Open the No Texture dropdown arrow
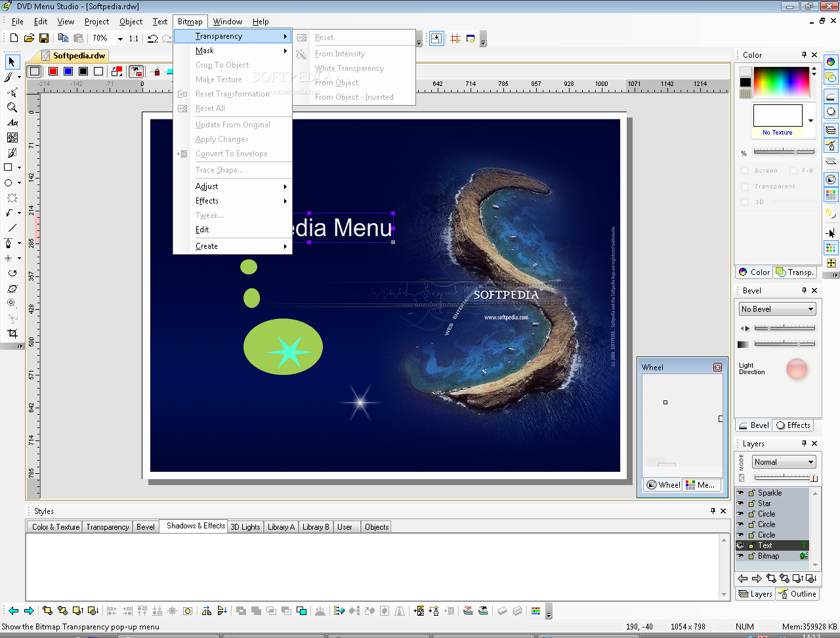The height and width of the screenshot is (638, 840). [810, 121]
